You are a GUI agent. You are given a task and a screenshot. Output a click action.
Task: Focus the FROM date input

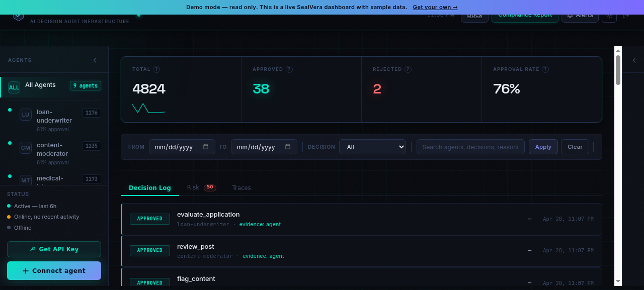(x=182, y=147)
